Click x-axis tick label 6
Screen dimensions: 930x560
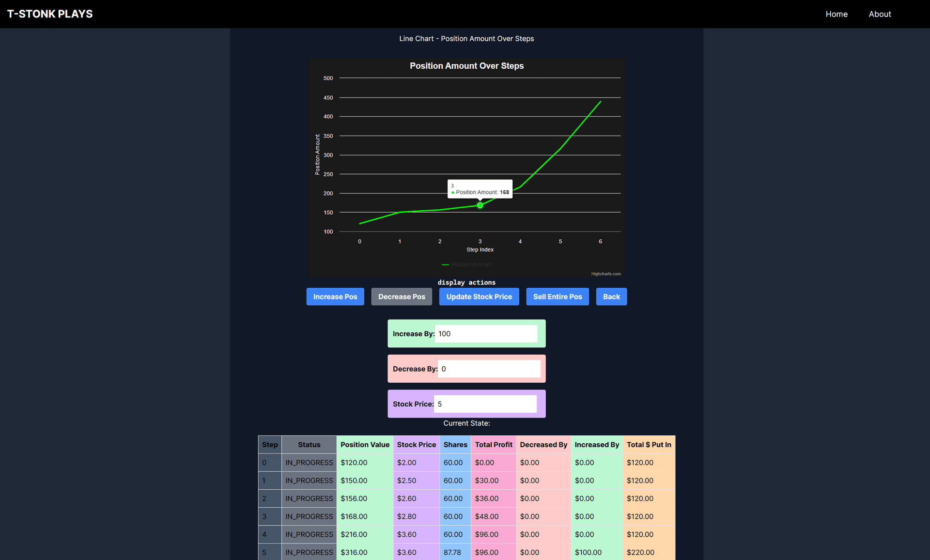pyautogui.click(x=601, y=241)
